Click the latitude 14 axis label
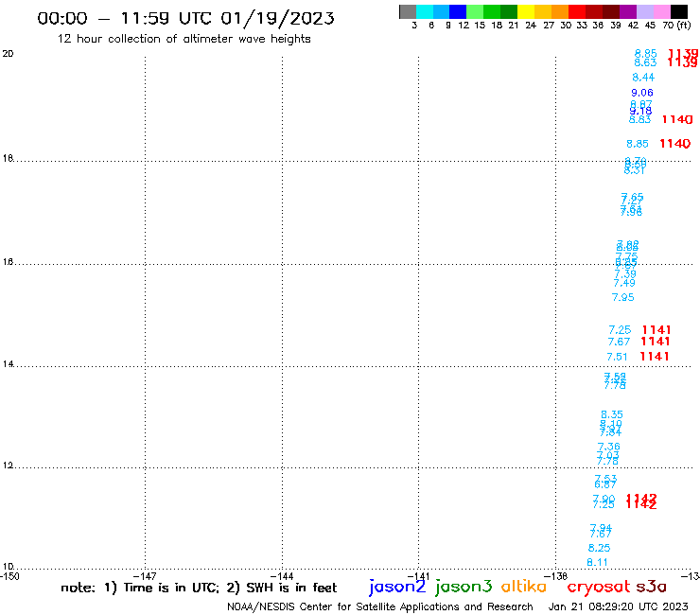The image size is (700, 615). (x=8, y=364)
